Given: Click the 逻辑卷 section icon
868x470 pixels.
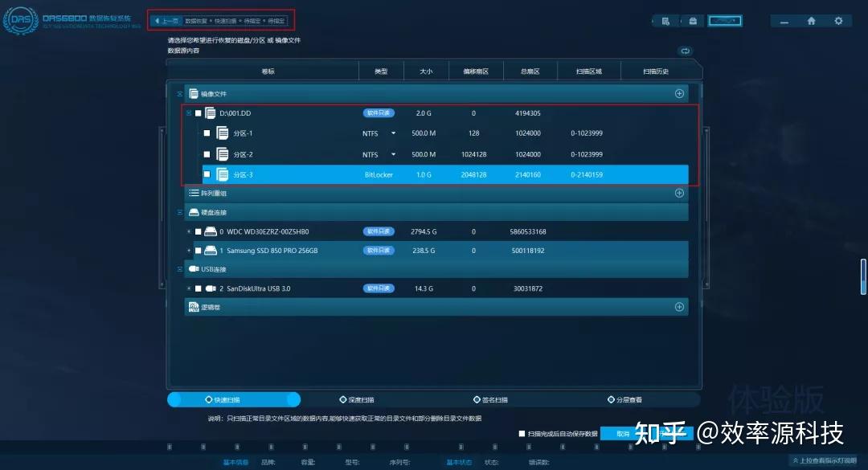Looking at the screenshot, I should point(194,307).
